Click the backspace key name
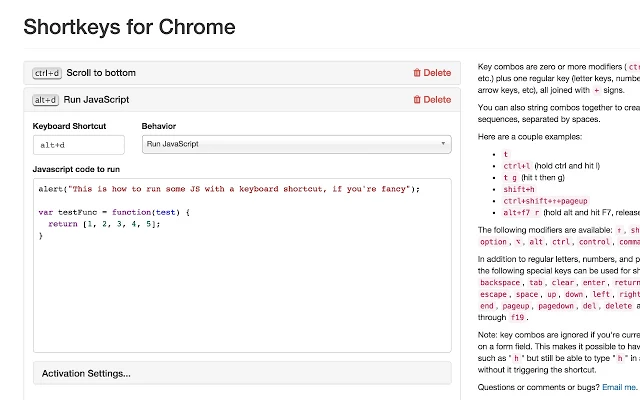The image size is (640, 400). coord(500,282)
